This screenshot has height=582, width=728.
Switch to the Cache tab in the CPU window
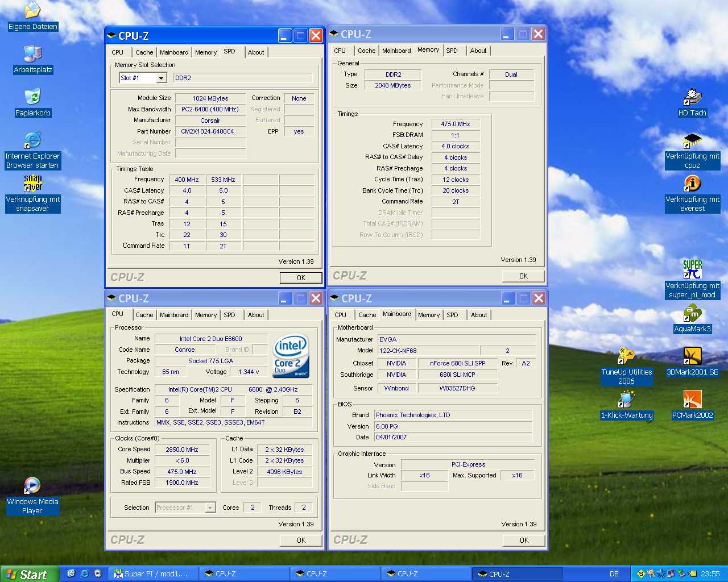pyautogui.click(x=144, y=315)
